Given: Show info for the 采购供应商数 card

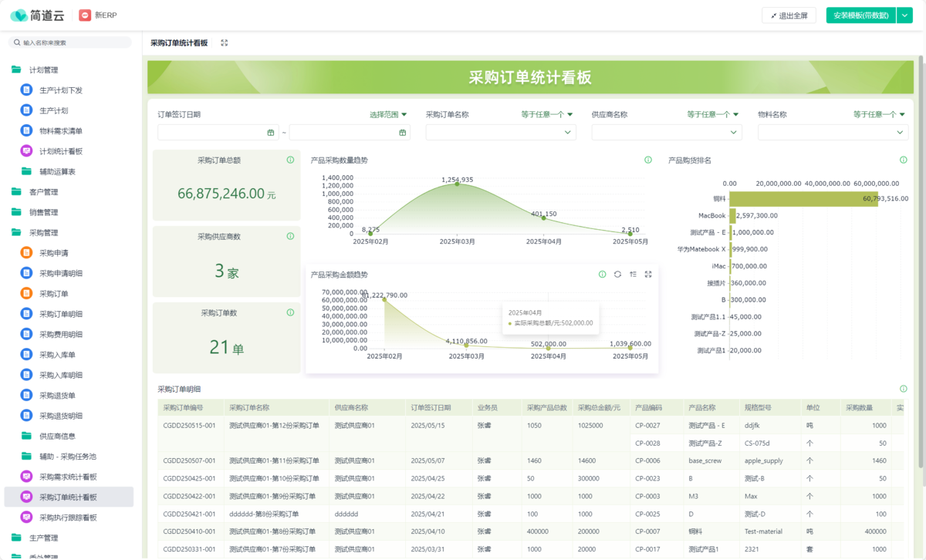Looking at the screenshot, I should coord(290,236).
